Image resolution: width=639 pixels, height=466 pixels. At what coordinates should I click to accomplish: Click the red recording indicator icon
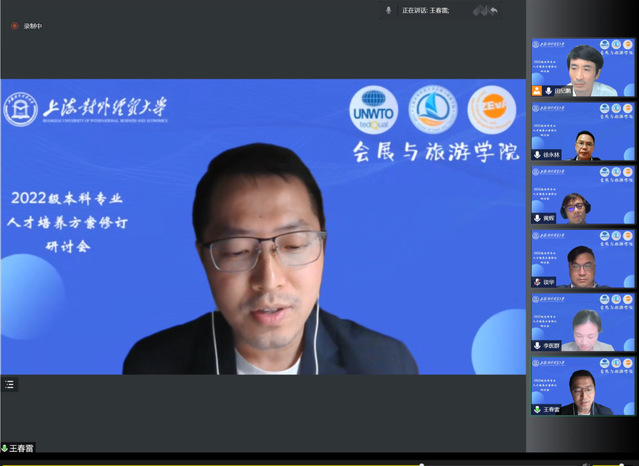pyautogui.click(x=14, y=25)
